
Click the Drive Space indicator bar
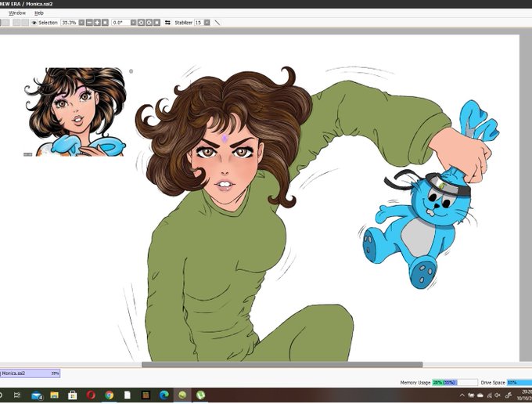(519, 383)
